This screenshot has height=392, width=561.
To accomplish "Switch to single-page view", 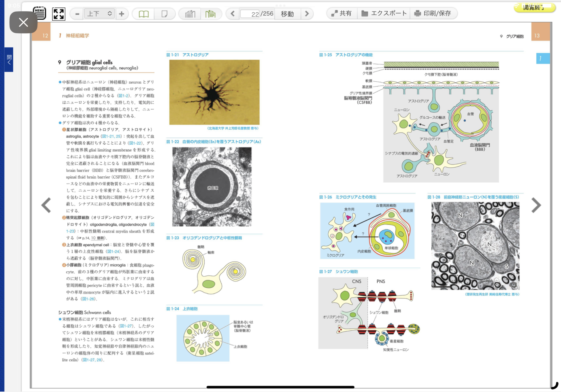I will click(164, 14).
